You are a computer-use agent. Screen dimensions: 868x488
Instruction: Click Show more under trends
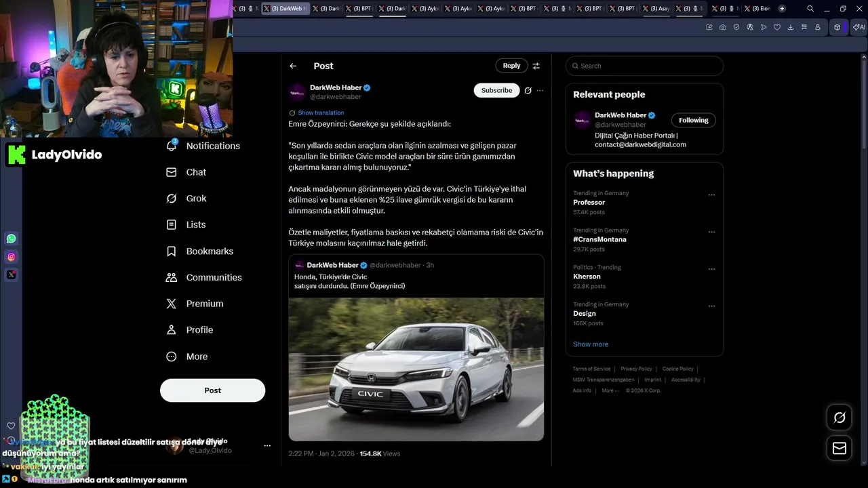click(591, 344)
